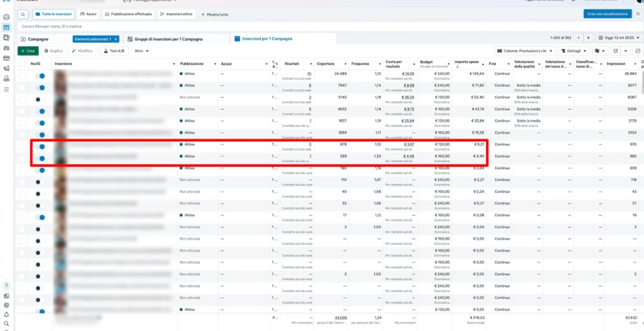The image size is (644, 331).
Task: Go to the next page of results
Action: point(588,38)
